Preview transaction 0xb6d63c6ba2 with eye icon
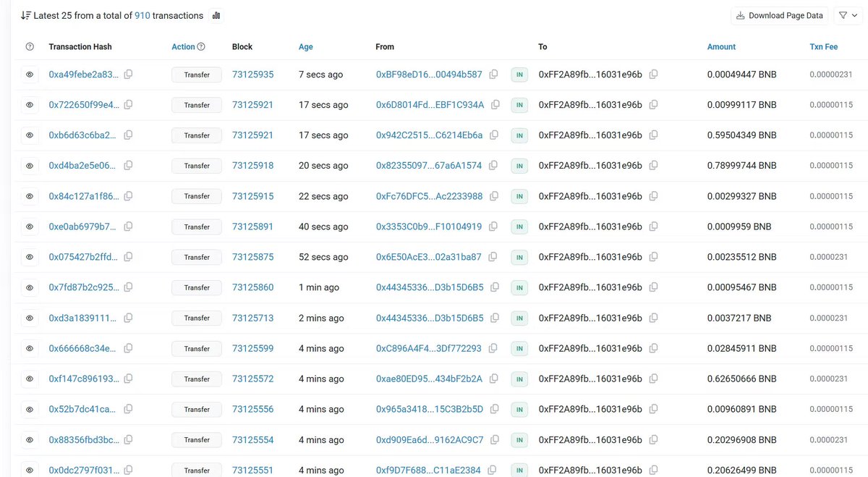 (30, 135)
